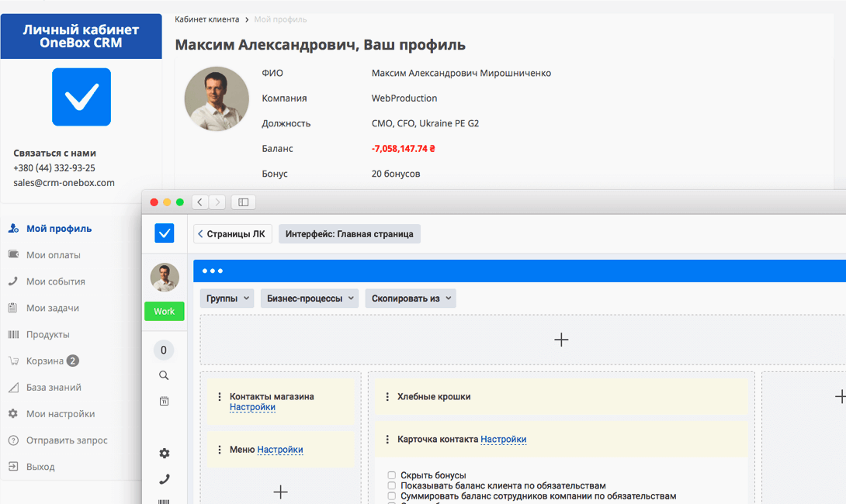The image size is (846, 504).
Task: Go to Мои задачи menu item
Action: click(x=52, y=308)
